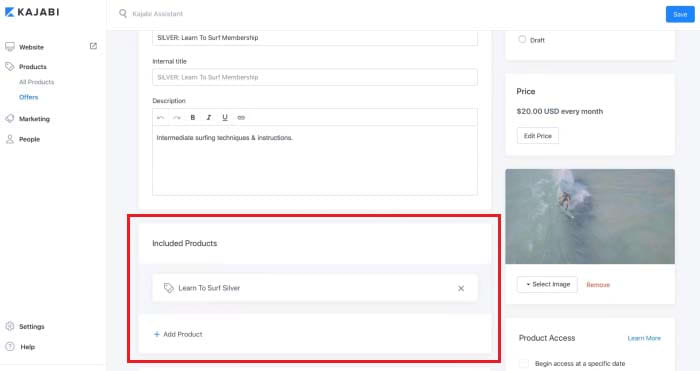Click plus icon for Add Product

[157, 334]
